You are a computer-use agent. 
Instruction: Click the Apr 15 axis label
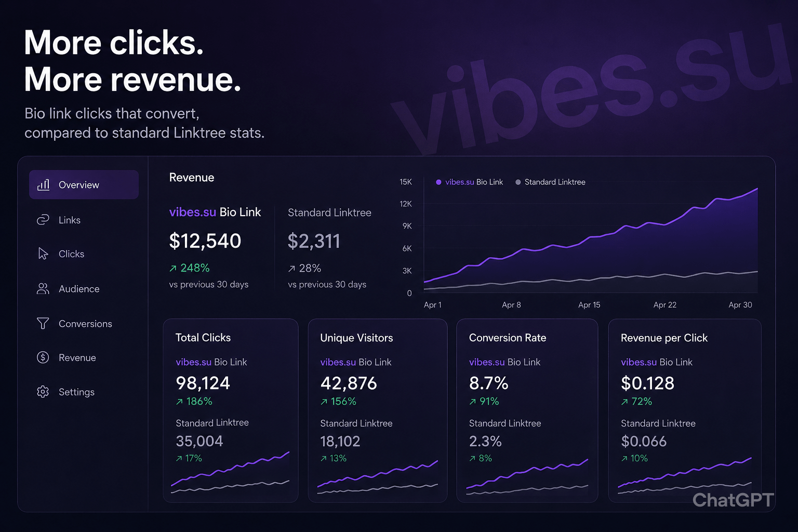589,305
